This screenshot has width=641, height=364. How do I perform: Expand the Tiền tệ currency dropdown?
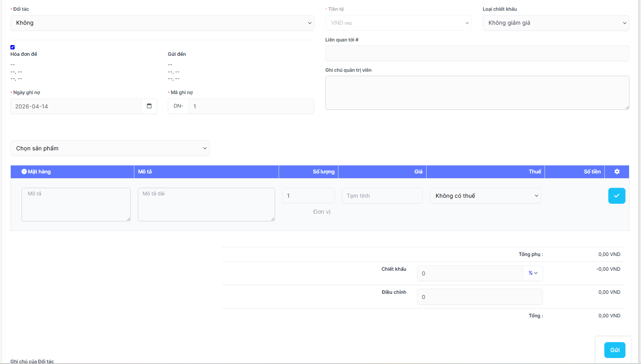click(398, 23)
